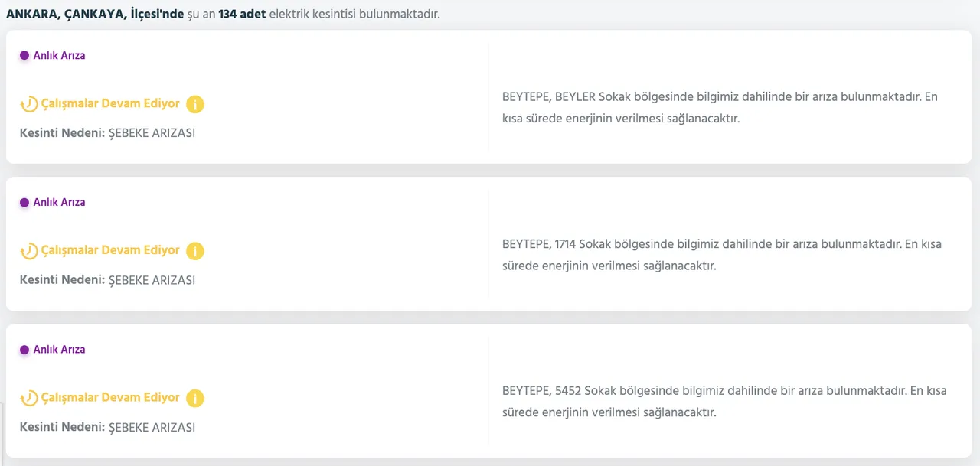
Task: Click ŞEBEKE ARIZASI text on first card
Action: coord(154,132)
